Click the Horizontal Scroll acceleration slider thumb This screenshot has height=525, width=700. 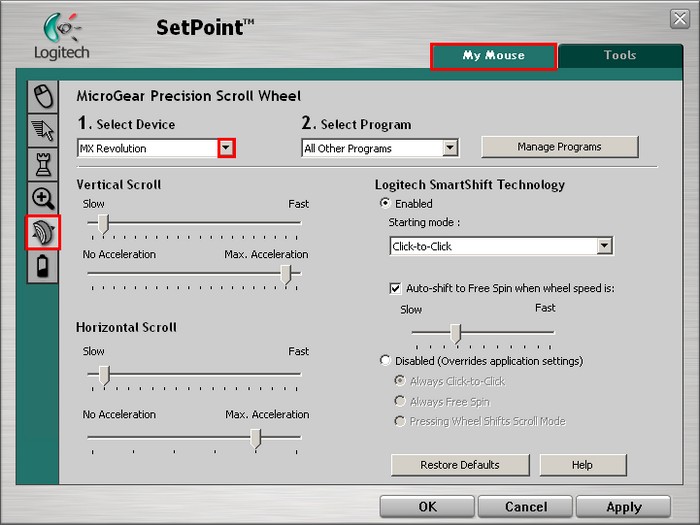[x=255, y=439]
